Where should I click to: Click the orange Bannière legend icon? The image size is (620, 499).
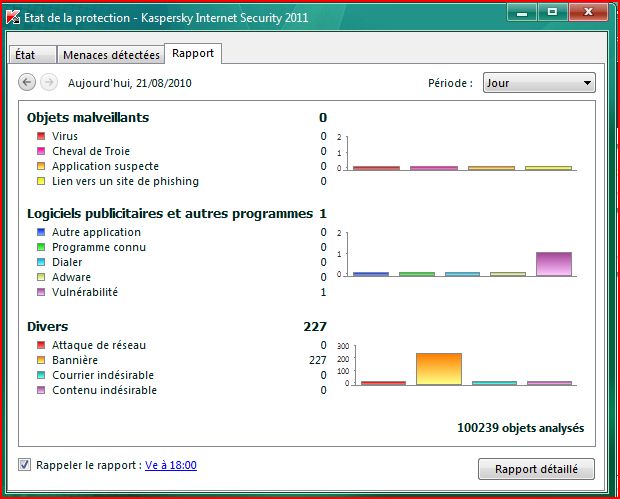point(41,360)
